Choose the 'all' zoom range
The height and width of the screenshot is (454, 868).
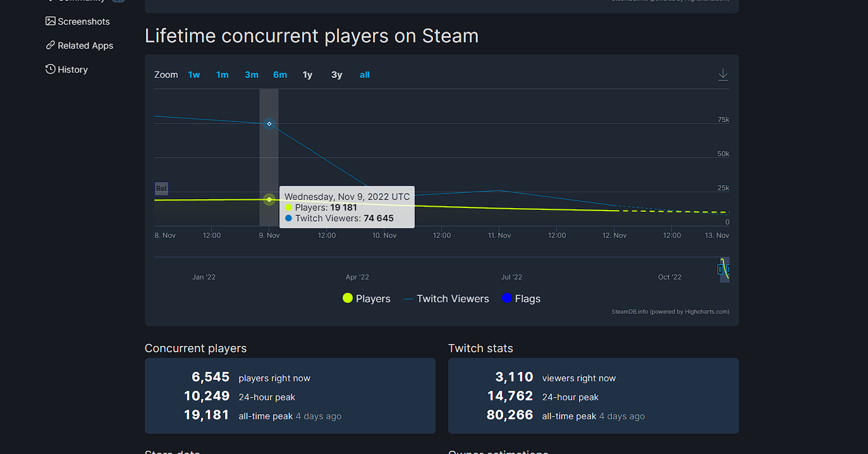[365, 75]
